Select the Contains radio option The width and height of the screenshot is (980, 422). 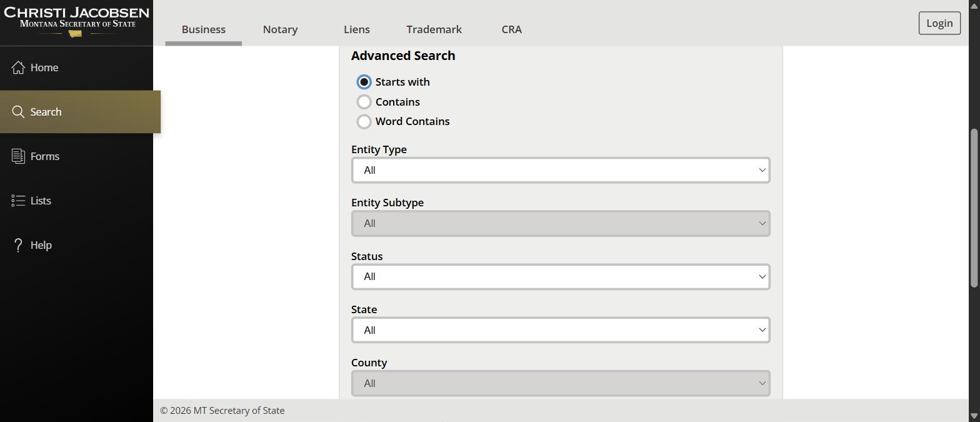(x=364, y=102)
